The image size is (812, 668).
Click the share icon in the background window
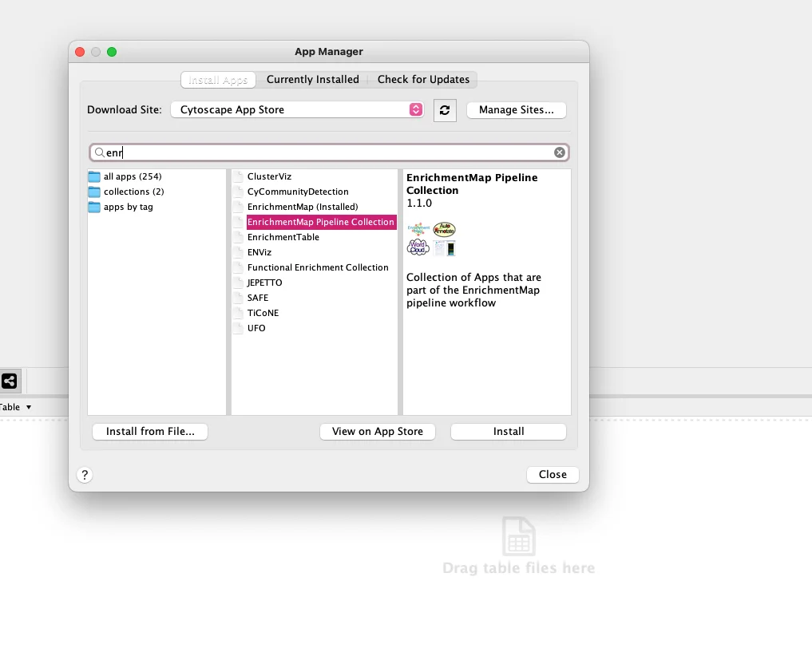click(9, 381)
